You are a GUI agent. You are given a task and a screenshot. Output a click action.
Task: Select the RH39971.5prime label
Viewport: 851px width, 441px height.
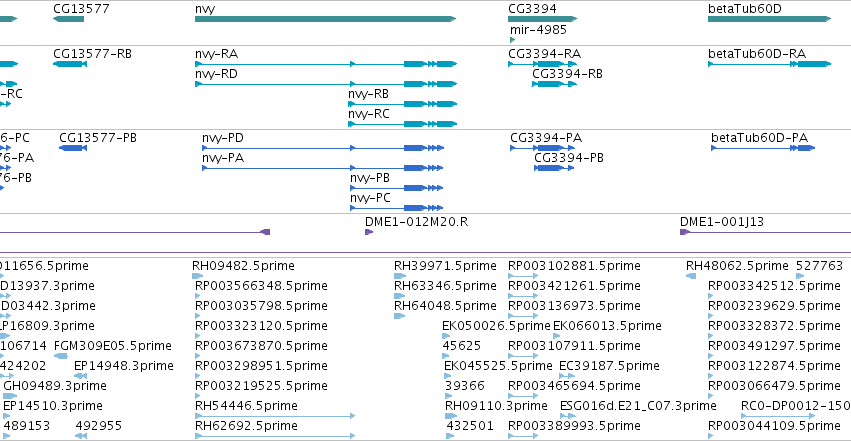(x=445, y=266)
